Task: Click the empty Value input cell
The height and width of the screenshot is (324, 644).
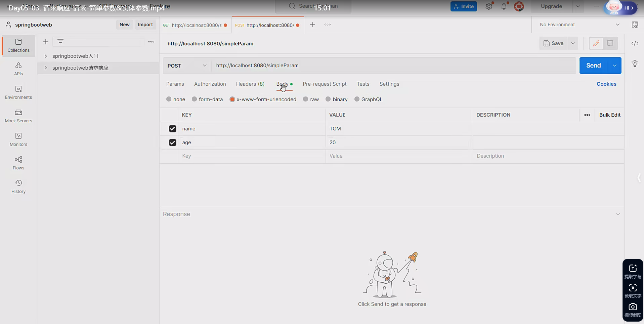Action: click(399, 156)
